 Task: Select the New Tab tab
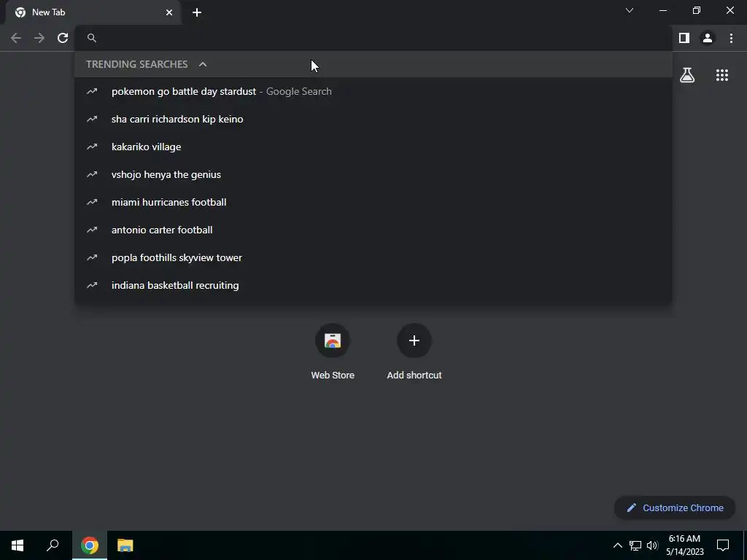pyautogui.click(x=93, y=12)
